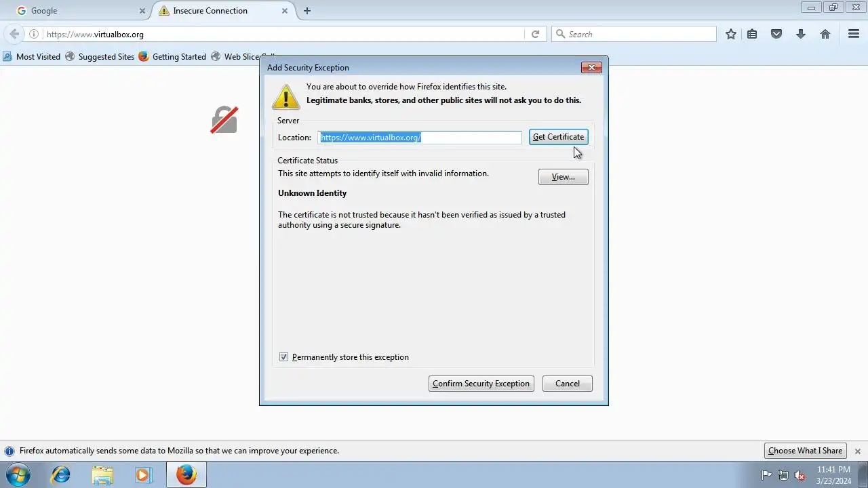This screenshot has height=488, width=868.
Task: Click the site info icon in address bar
Action: (34, 34)
